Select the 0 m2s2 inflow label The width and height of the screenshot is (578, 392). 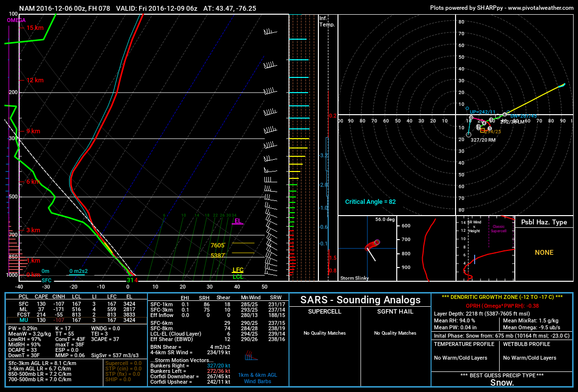pos(78,271)
